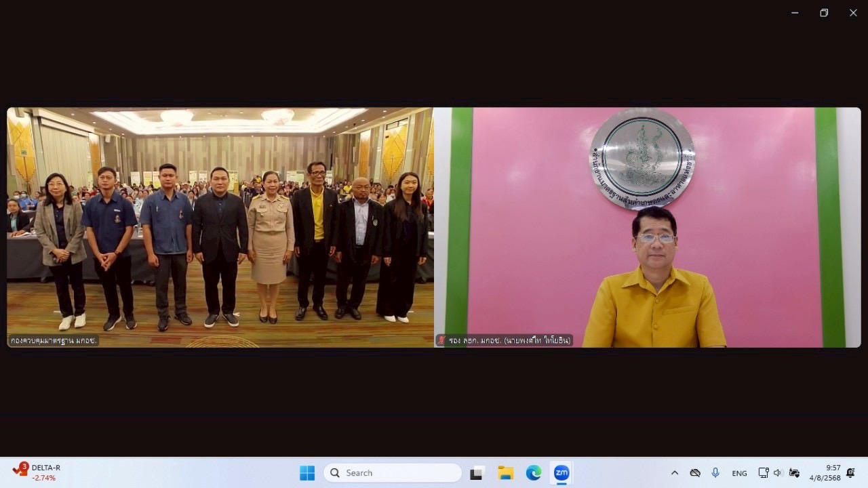This screenshot has width=868, height=488.
Task: Minimize the Zoom meeting window
Action: pyautogui.click(x=794, y=13)
